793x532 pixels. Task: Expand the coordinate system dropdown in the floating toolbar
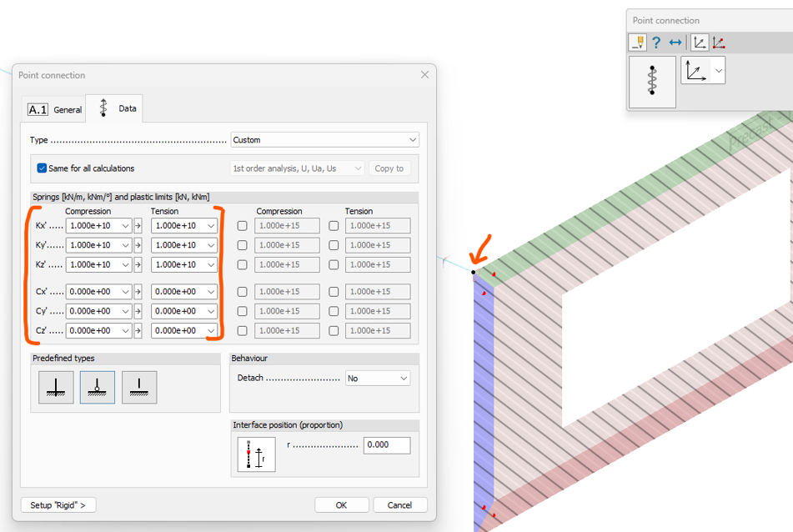[719, 71]
